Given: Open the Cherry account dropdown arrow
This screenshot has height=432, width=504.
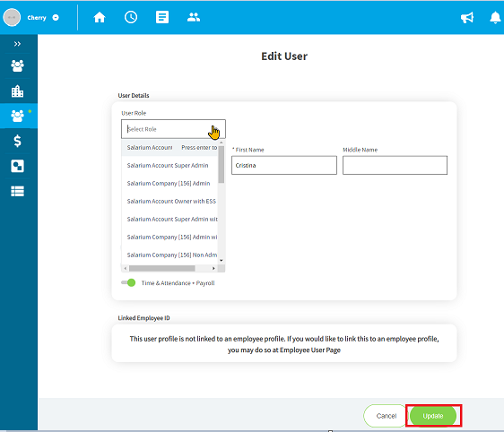Looking at the screenshot, I should (56, 17).
